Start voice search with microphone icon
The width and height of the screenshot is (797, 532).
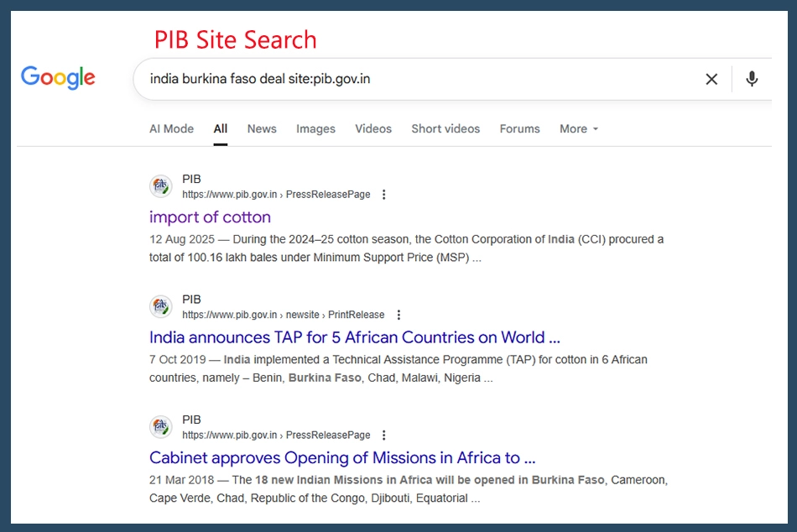[752, 79]
